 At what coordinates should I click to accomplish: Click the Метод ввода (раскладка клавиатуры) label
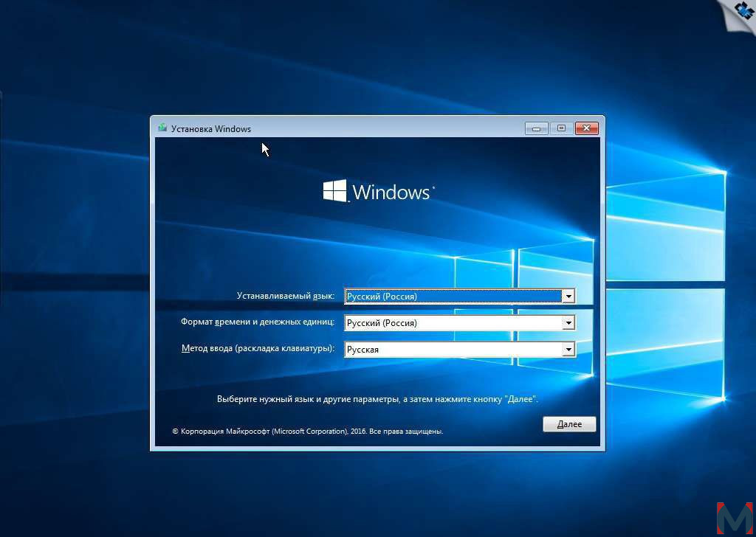click(258, 348)
